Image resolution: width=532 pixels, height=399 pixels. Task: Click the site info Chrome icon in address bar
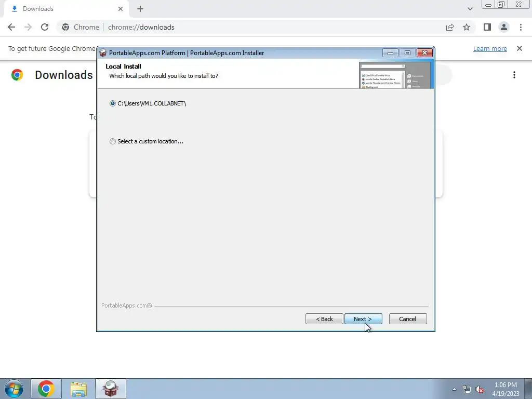click(x=65, y=27)
